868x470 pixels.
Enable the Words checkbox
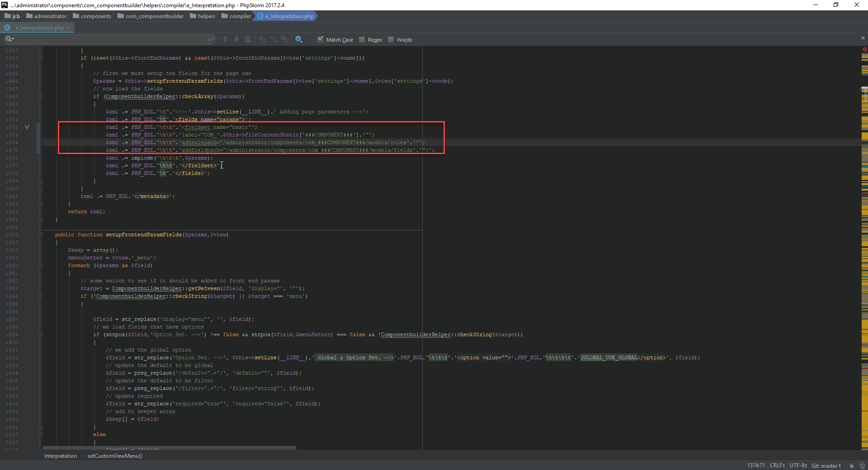391,39
